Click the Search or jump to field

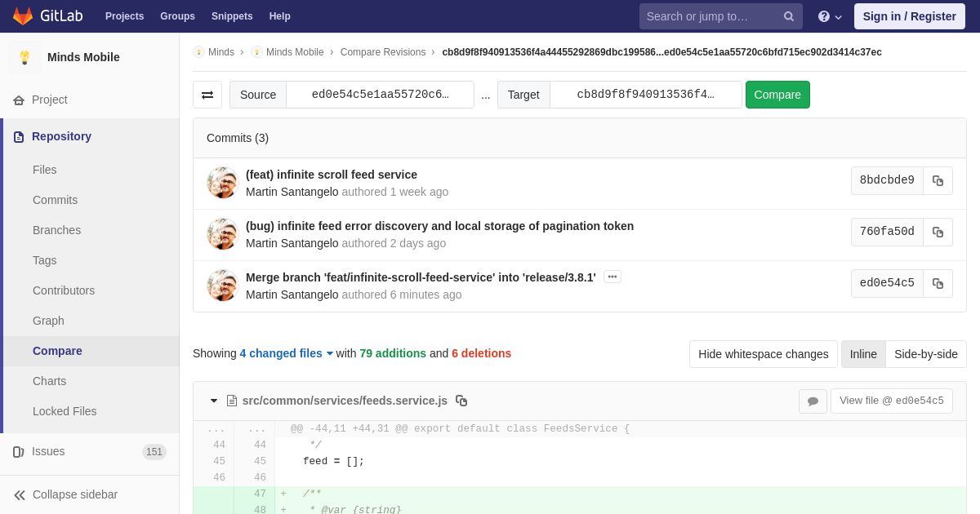[709, 16]
